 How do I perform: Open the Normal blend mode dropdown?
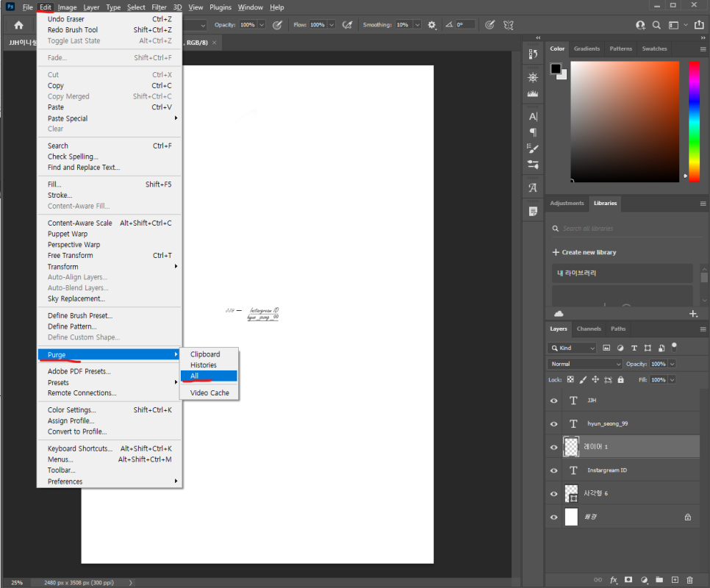(x=584, y=364)
